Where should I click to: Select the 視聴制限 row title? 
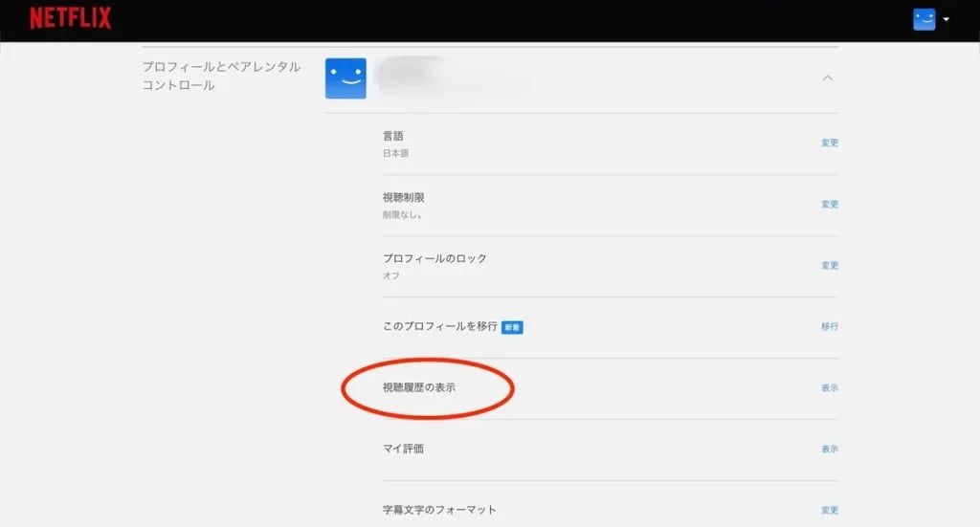point(403,197)
